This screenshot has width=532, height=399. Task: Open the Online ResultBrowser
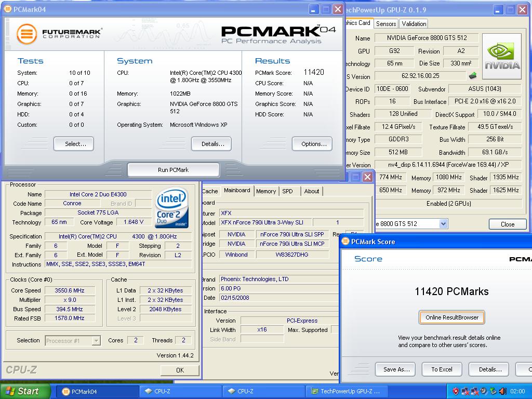(x=452, y=317)
